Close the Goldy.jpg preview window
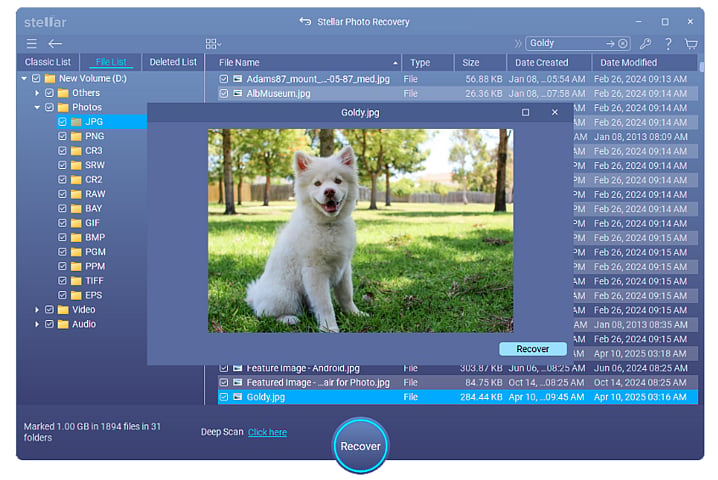 pos(555,113)
